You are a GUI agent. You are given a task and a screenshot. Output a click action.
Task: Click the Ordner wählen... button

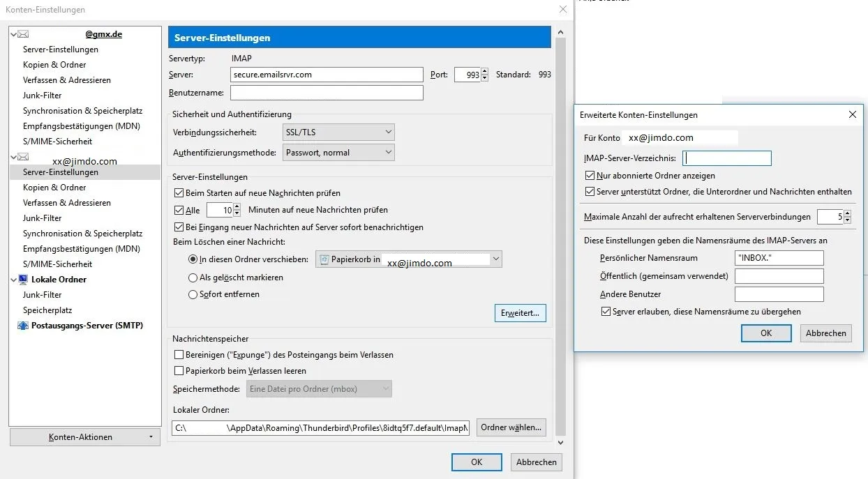click(x=511, y=427)
